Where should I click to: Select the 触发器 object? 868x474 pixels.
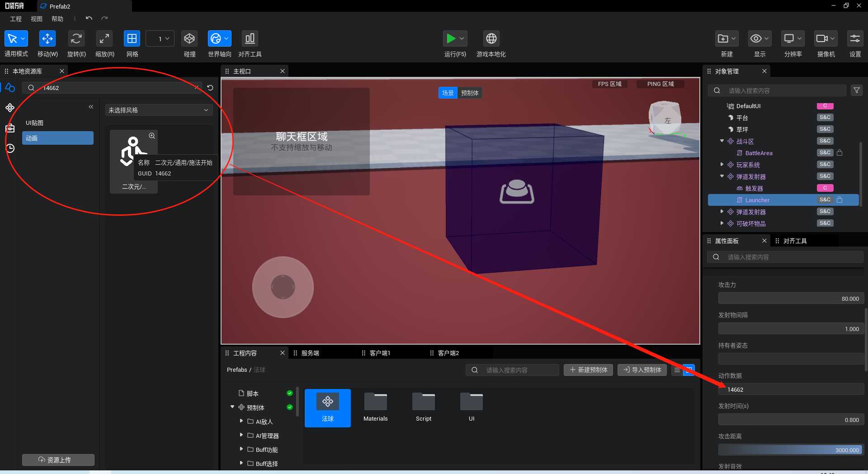[x=754, y=188]
